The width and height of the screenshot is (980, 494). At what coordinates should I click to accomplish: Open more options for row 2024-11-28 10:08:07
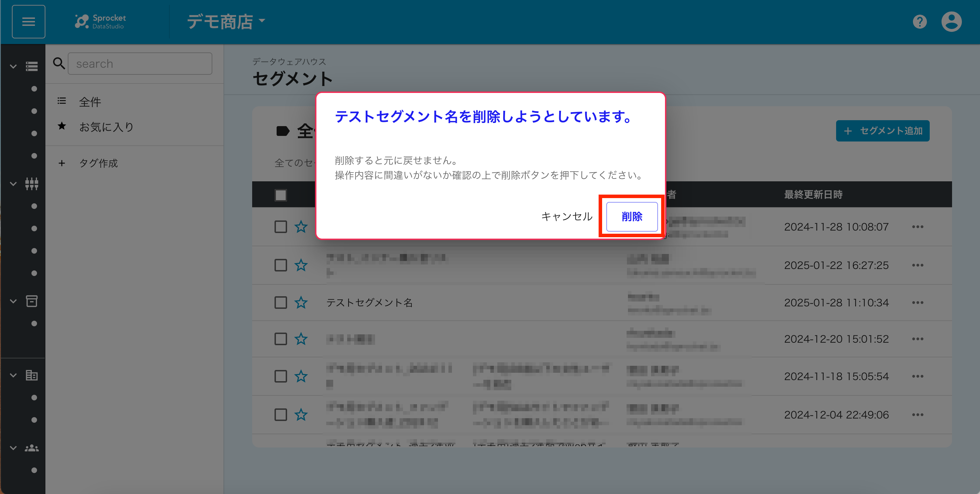917,227
